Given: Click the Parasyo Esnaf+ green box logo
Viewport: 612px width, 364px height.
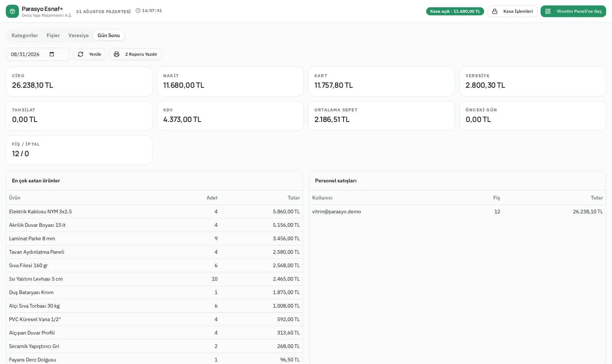Looking at the screenshot, I should pos(12,11).
